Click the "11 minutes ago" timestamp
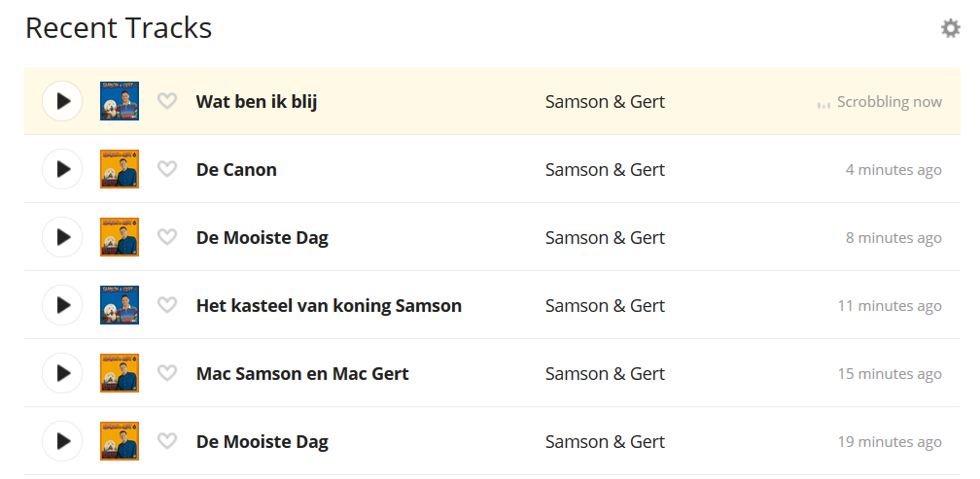Screen dimensions: 980x479 click(x=890, y=305)
